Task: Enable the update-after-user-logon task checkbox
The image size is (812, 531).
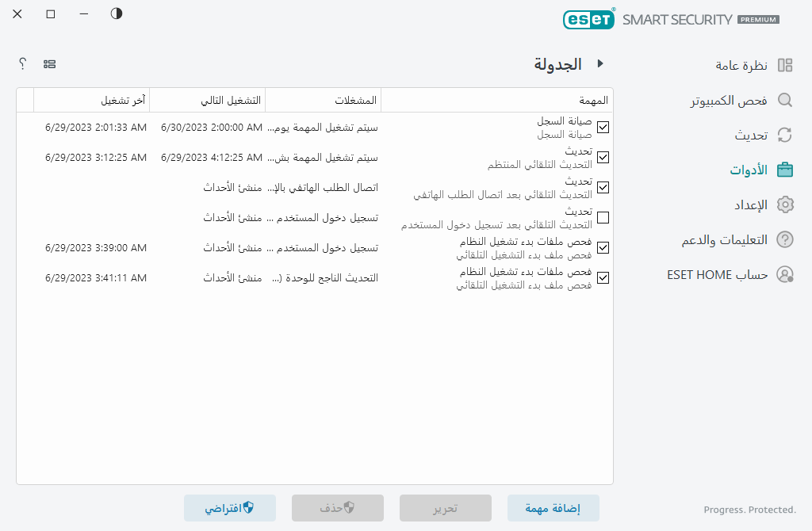Action: point(603,218)
